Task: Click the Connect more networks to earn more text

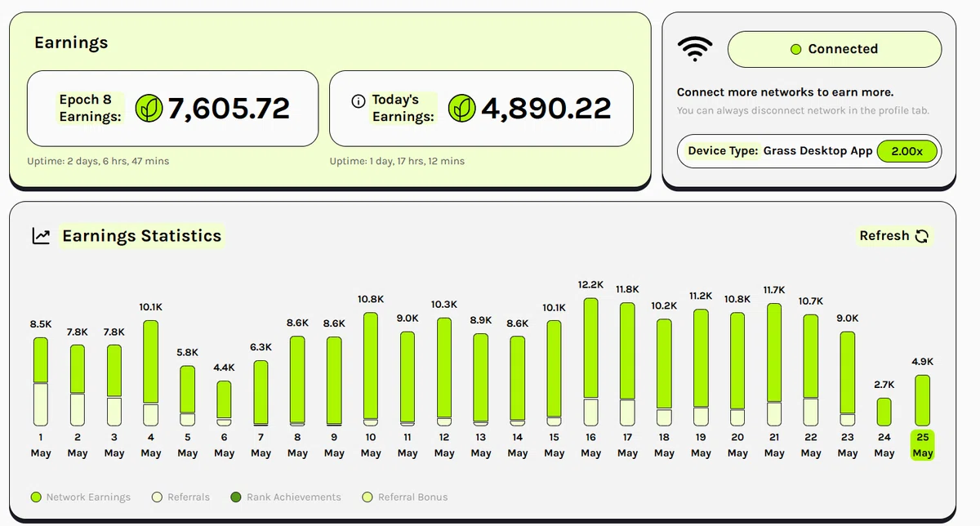Action: 786,92
